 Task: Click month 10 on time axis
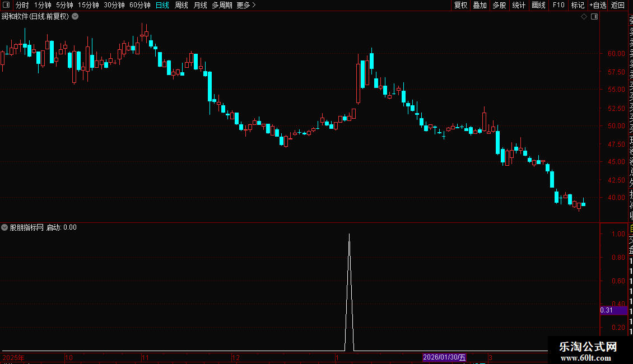(x=69, y=357)
